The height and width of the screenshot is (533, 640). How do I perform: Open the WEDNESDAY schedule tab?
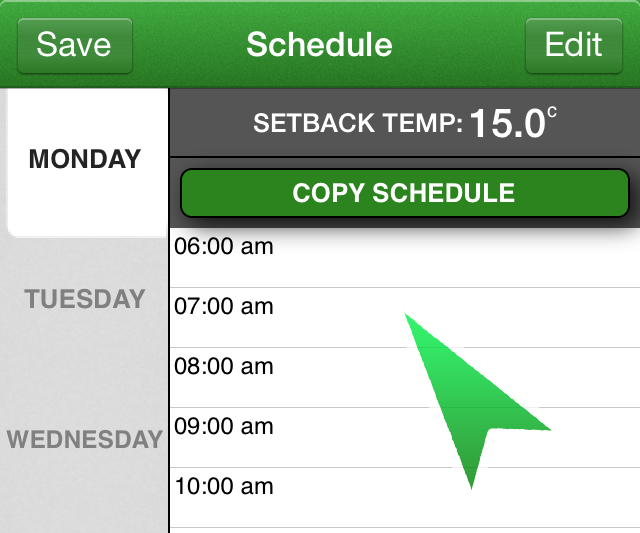[x=85, y=439]
